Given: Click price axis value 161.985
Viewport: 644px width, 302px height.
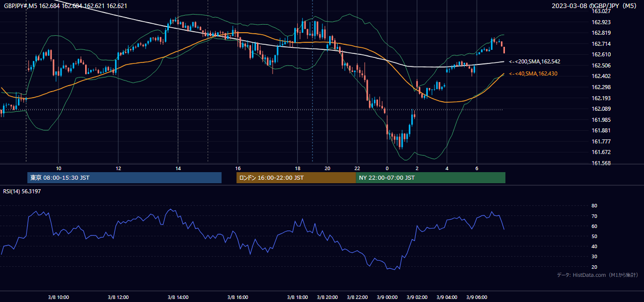Looking at the screenshot, I should [601, 120].
